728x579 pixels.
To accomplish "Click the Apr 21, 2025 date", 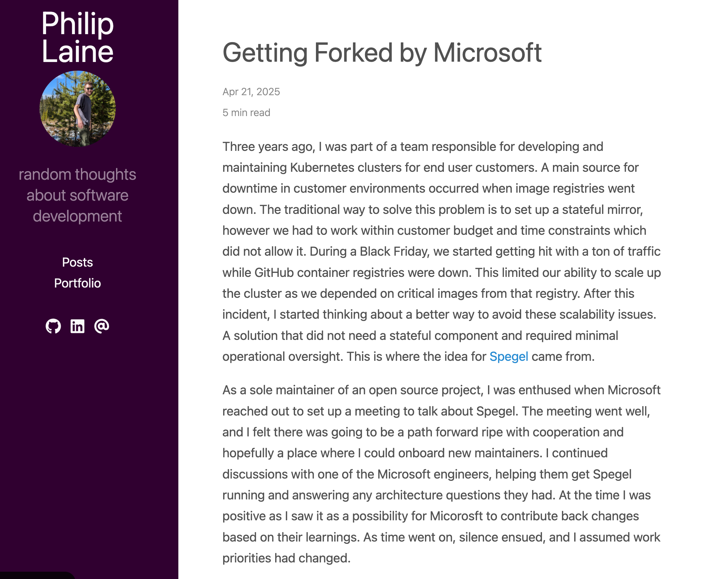I will click(x=251, y=92).
